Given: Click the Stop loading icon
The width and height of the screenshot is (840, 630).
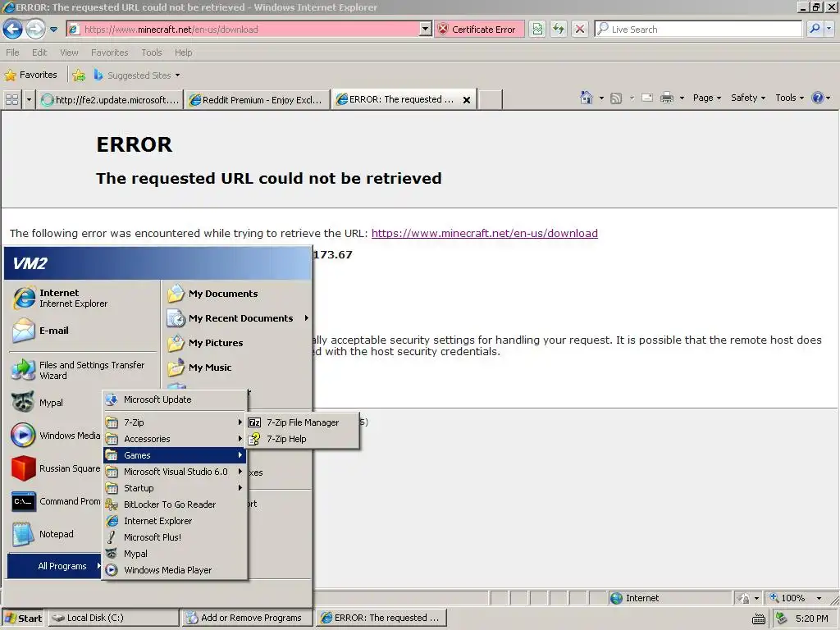Looking at the screenshot, I should (x=580, y=30).
